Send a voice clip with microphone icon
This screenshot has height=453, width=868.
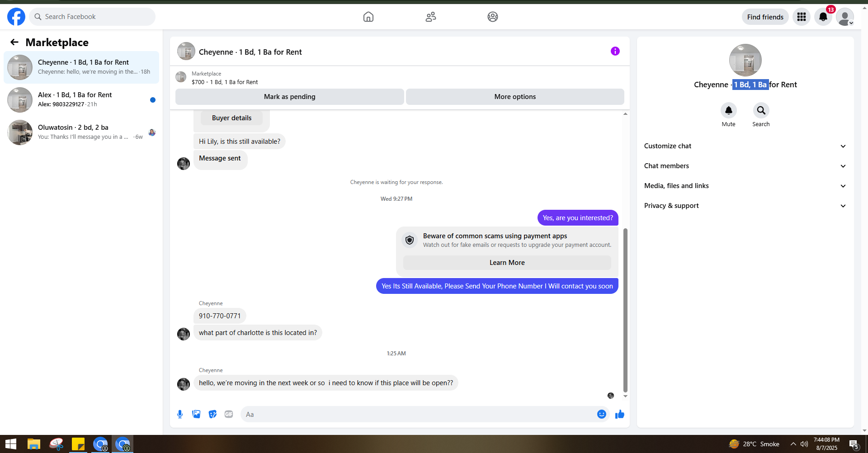180,414
